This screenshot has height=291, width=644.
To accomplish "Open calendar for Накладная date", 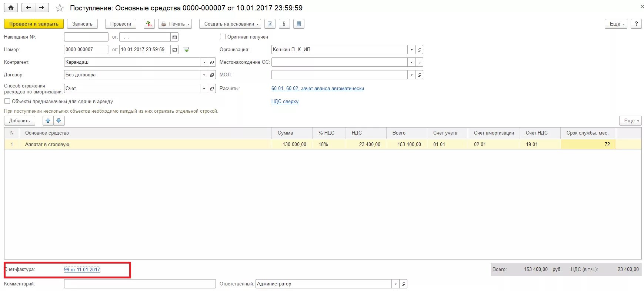I will click(174, 37).
